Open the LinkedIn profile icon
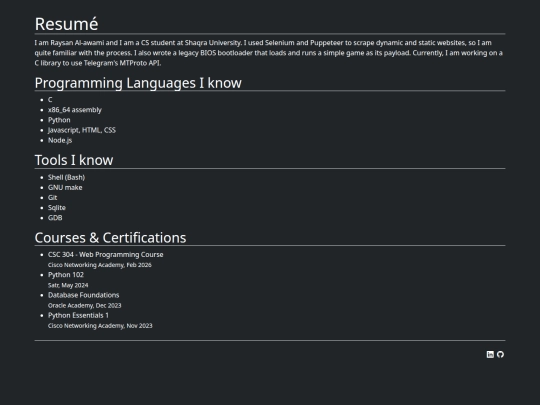 pos(490,354)
